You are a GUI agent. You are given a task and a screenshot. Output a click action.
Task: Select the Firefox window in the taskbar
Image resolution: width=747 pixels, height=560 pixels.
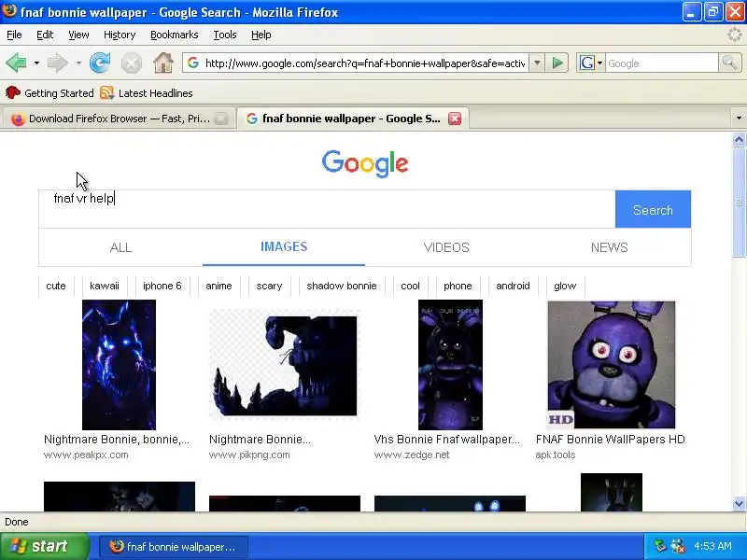(x=174, y=547)
